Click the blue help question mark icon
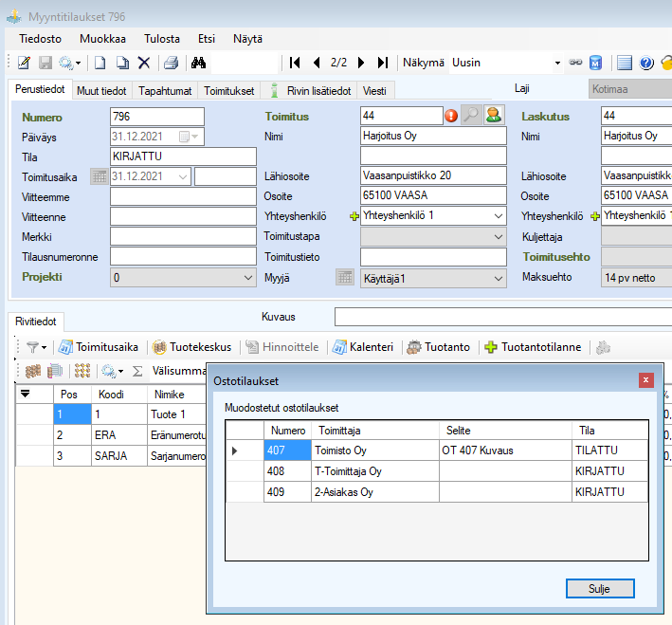672x625 pixels. [646, 63]
